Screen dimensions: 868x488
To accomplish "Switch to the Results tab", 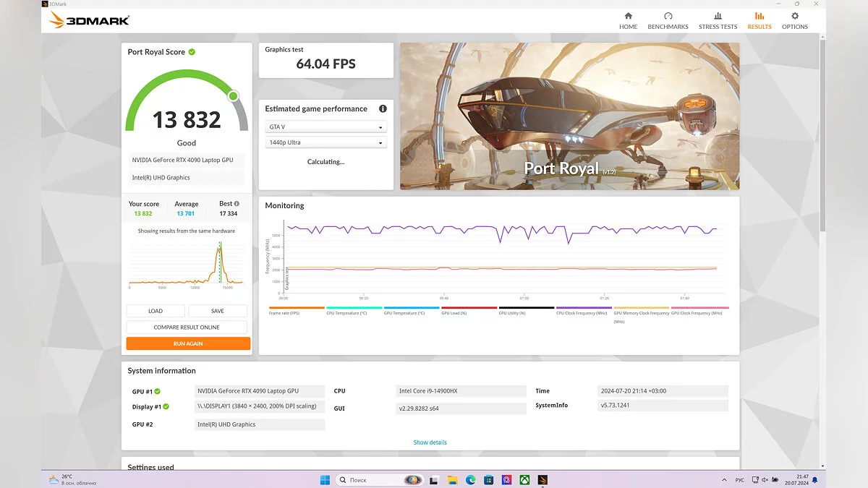I will coord(759,20).
